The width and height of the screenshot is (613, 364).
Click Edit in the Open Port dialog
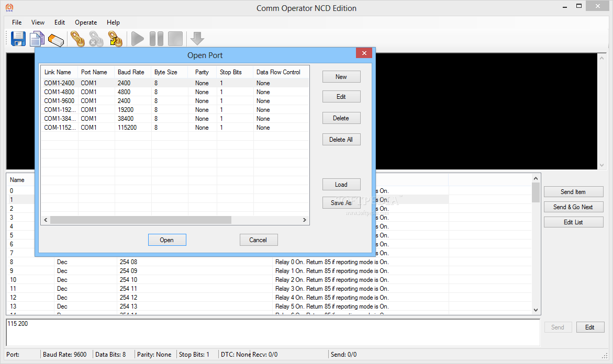pyautogui.click(x=341, y=96)
